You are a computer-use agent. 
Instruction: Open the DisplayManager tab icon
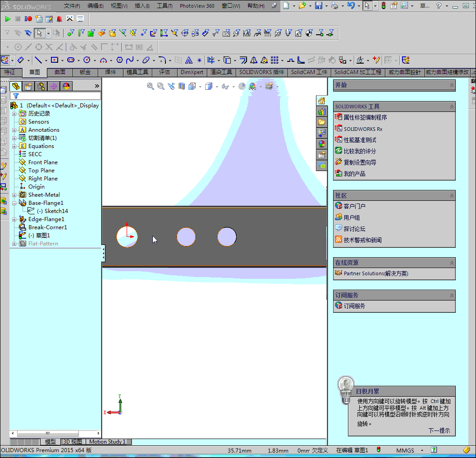pyautogui.click(x=66, y=86)
